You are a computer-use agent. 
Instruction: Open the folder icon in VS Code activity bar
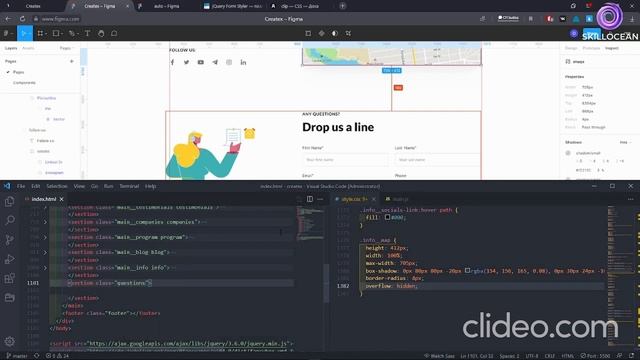tap(9, 298)
